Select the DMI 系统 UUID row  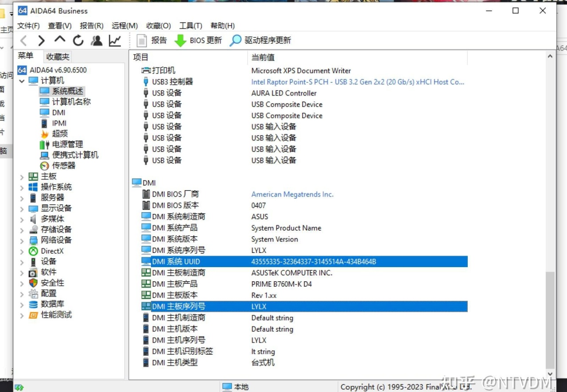pos(304,262)
